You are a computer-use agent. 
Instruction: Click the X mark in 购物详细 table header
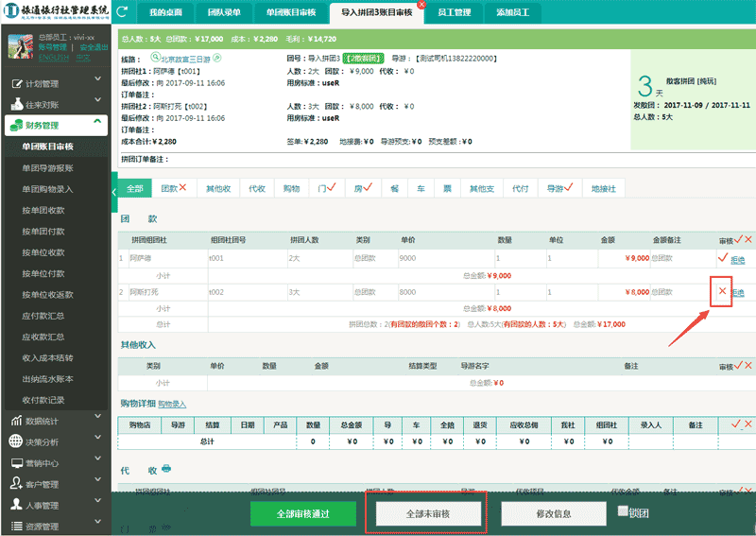[747, 424]
